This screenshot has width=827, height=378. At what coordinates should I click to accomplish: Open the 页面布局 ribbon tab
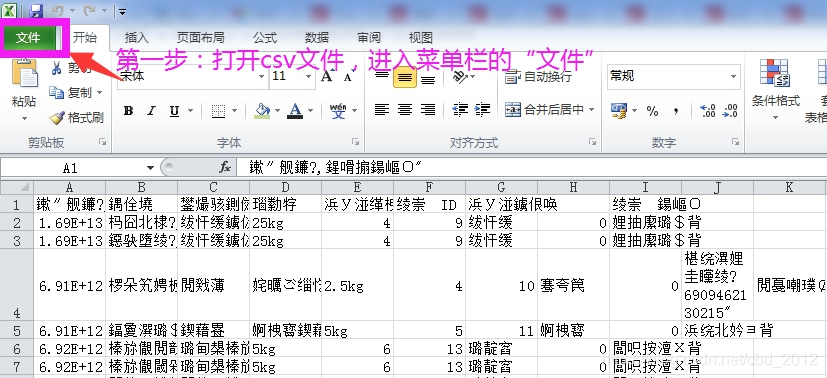(200, 37)
